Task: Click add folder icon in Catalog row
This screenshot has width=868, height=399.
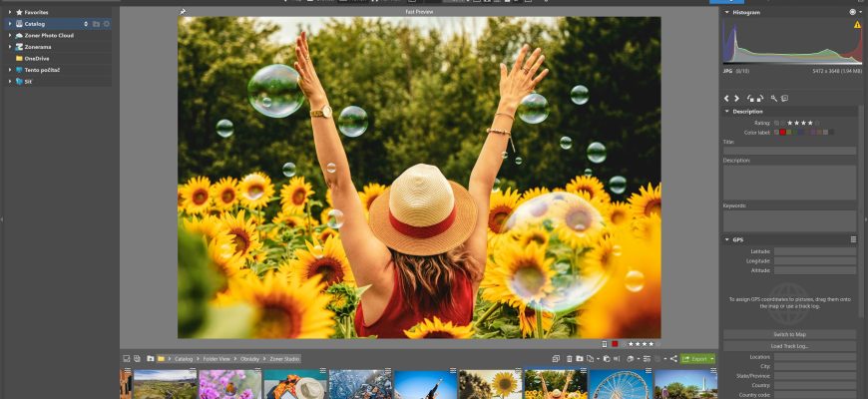Action: click(x=96, y=24)
